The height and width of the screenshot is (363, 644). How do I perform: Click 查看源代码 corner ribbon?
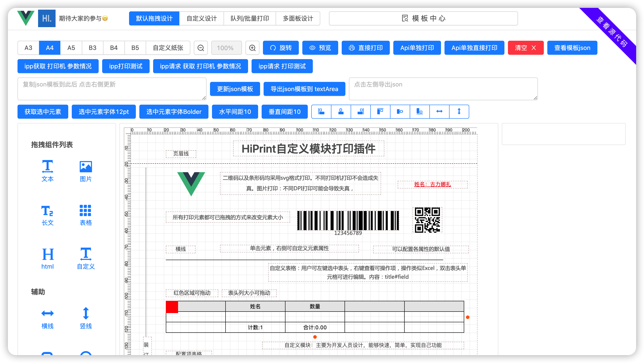click(x=612, y=32)
